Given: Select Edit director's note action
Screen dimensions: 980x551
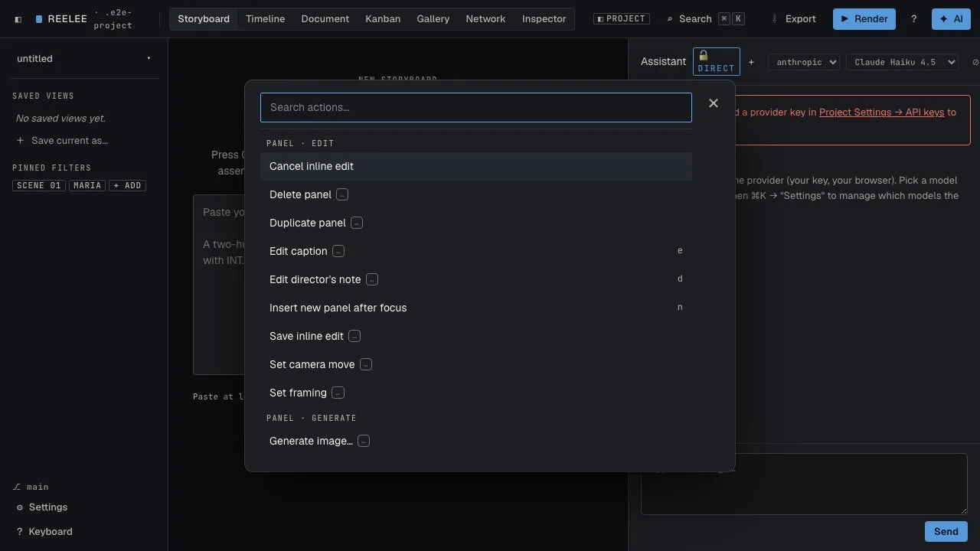Looking at the screenshot, I should 476,280.
